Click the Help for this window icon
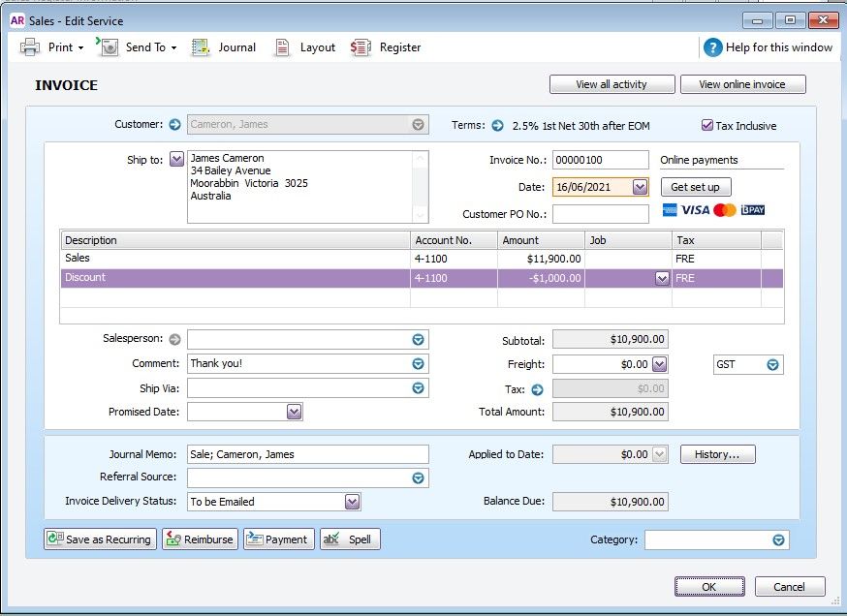Screen dimensions: 847x616 coord(713,46)
